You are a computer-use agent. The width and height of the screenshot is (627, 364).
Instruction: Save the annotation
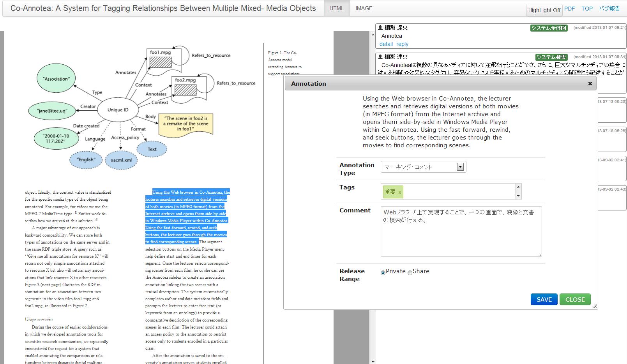[544, 299]
